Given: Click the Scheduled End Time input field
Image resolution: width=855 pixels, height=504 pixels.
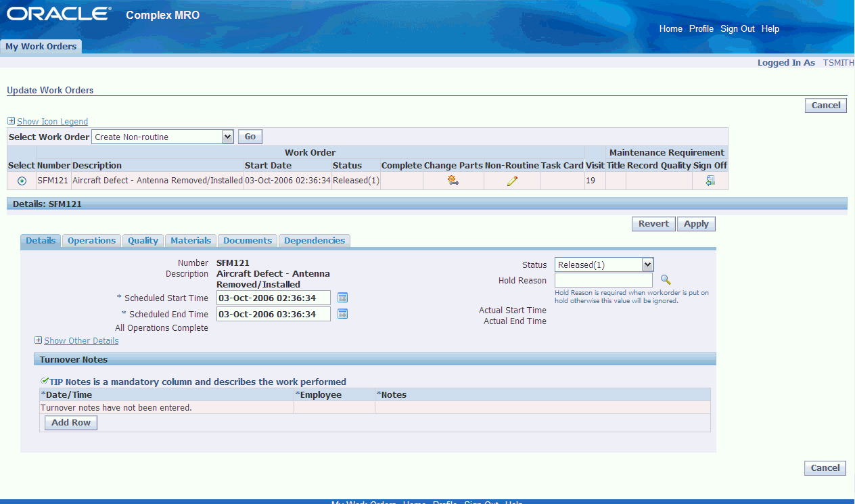Looking at the screenshot, I should point(273,314).
